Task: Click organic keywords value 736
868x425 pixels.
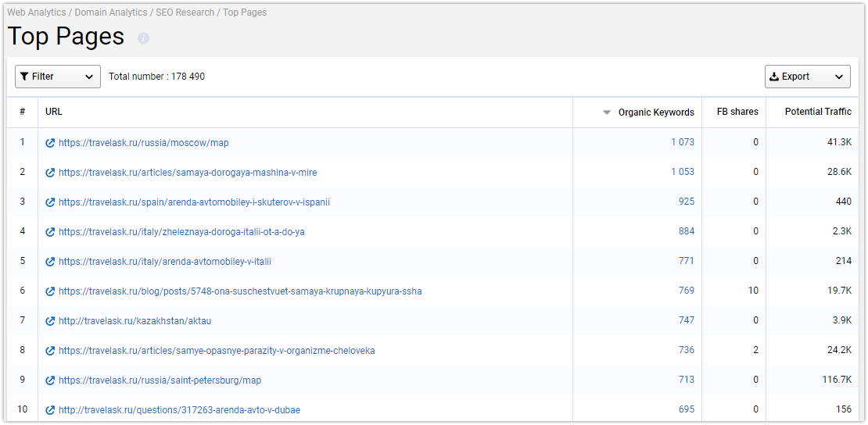Action: [687, 350]
